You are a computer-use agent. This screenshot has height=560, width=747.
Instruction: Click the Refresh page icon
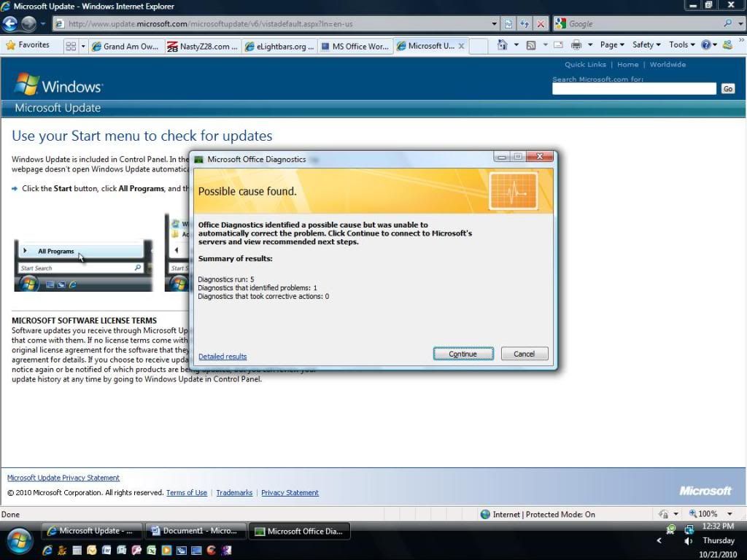[x=525, y=24]
